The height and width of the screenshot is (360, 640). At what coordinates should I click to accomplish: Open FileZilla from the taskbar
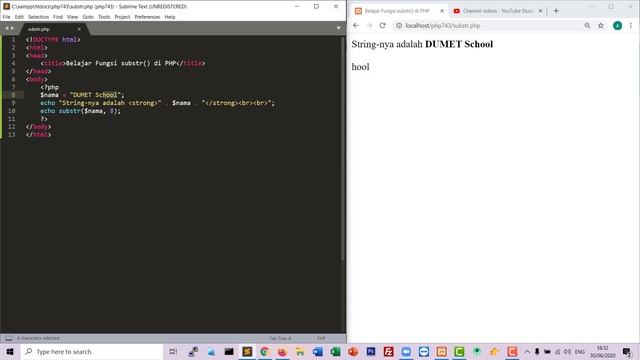coord(388,352)
